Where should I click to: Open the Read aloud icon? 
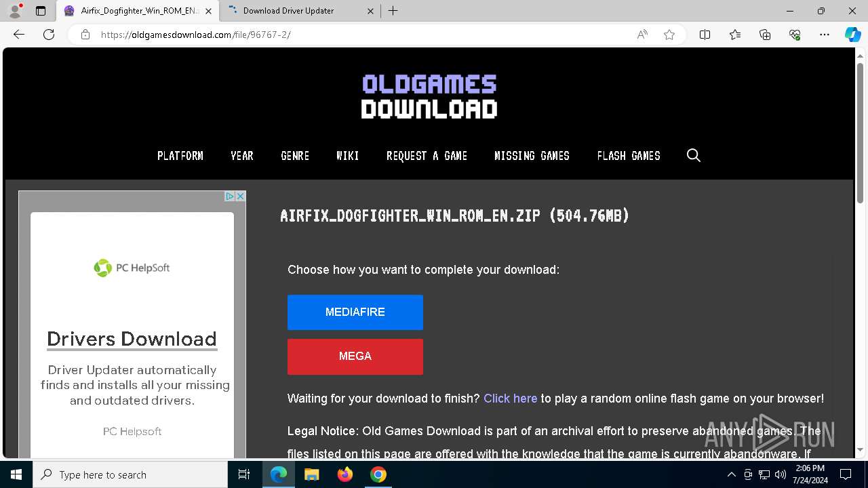[642, 35]
